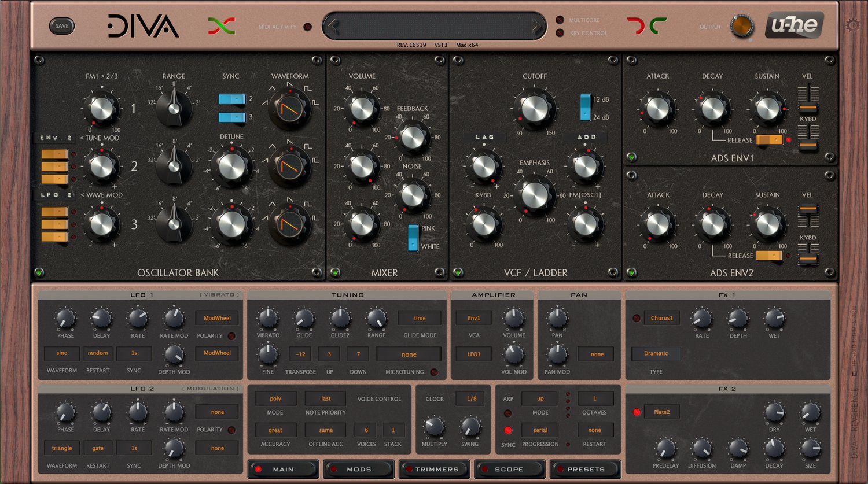This screenshot has width=868, height=484.
Task: Open the arpeggiator Progression dropdown showing serial
Action: [540, 430]
